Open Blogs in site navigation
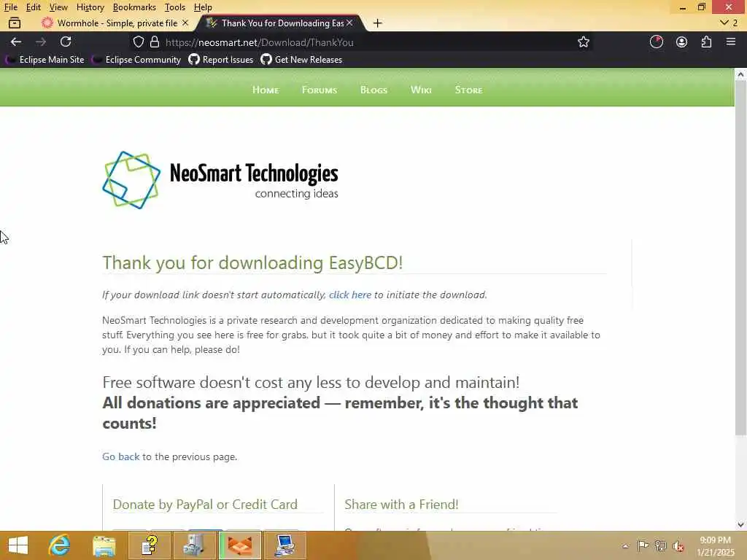 coord(373,90)
